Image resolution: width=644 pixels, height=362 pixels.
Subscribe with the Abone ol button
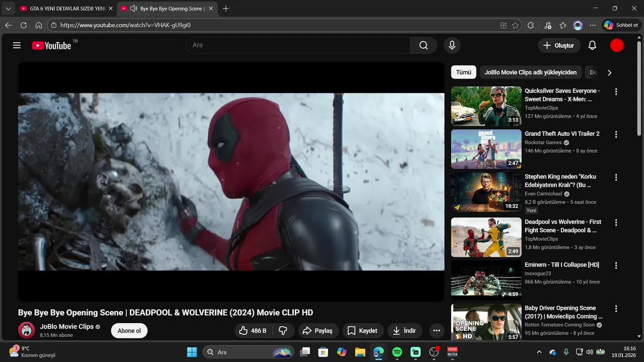coord(129,330)
